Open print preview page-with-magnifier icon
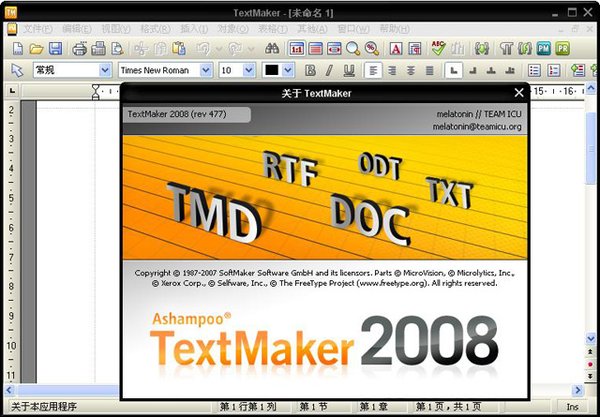 (117, 49)
